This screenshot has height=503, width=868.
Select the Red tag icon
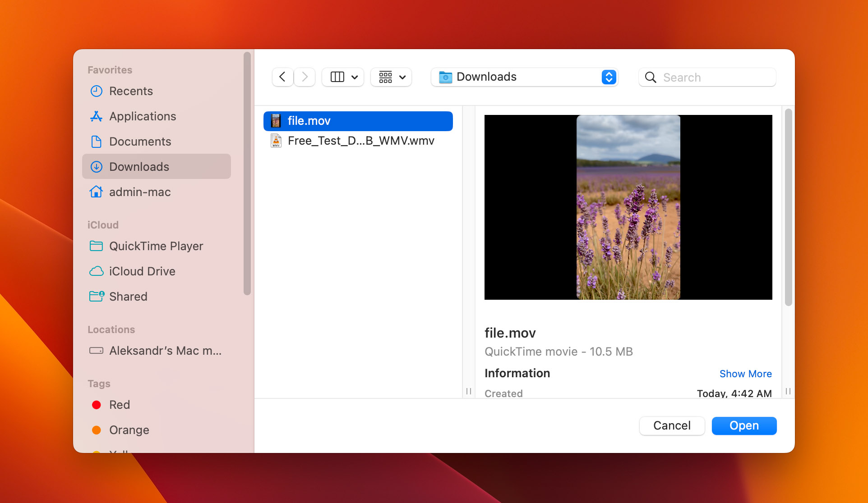97,405
